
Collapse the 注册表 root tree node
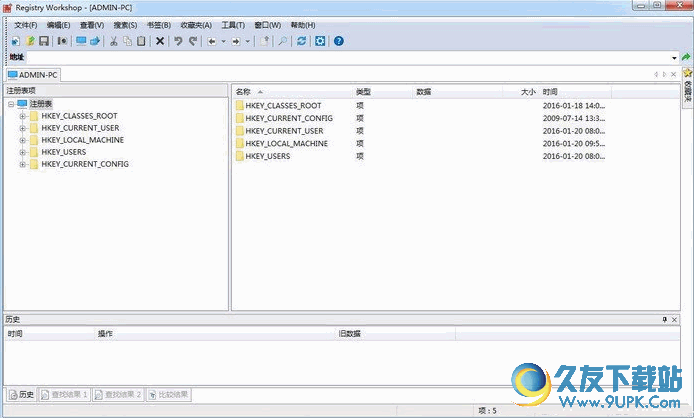pos(11,104)
